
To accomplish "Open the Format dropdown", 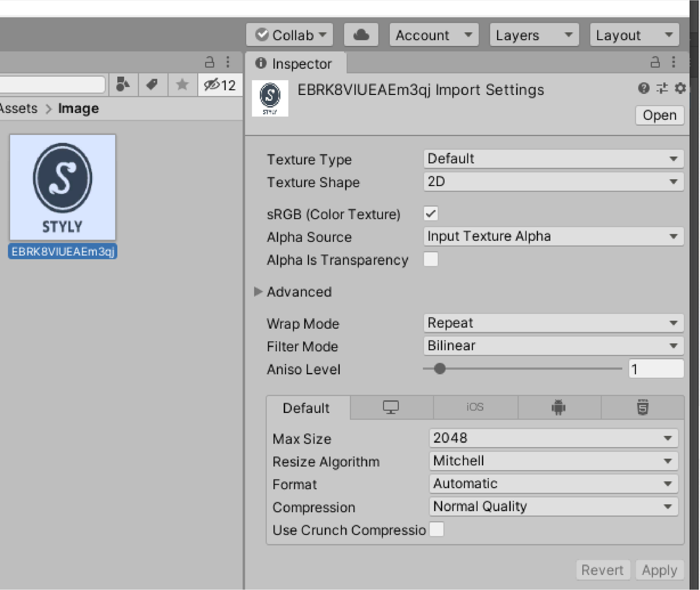I will point(554,484).
